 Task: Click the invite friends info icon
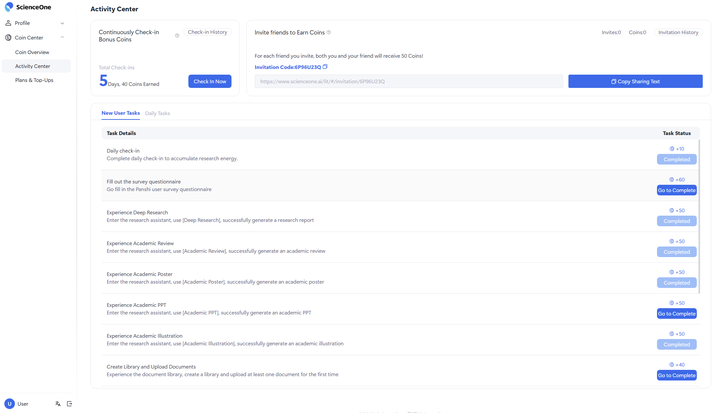tap(329, 32)
